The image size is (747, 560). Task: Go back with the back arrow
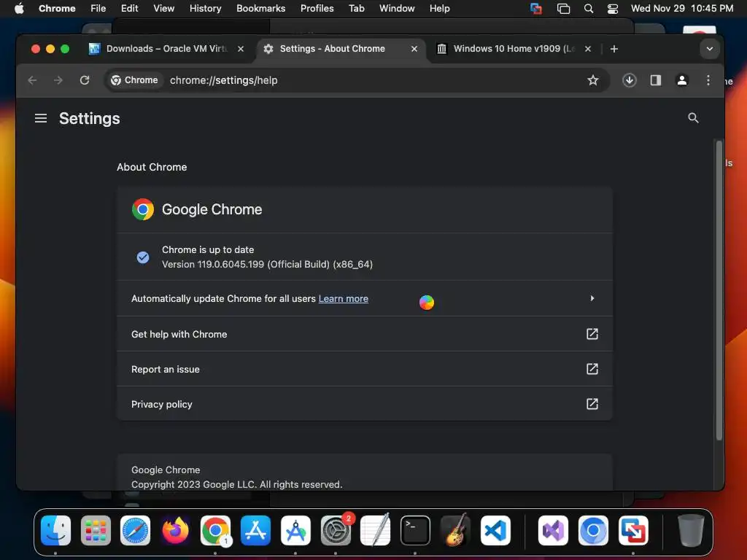coord(32,80)
